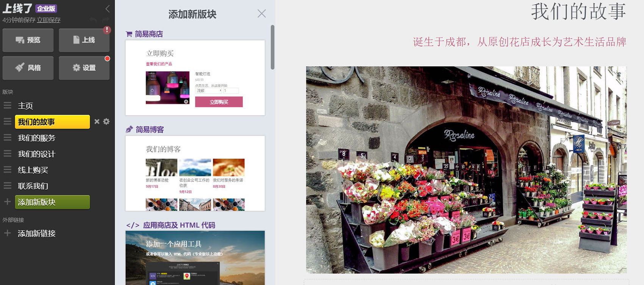Image resolution: width=644 pixels, height=285 pixels.
Task: Click the 简易博客 heading
Action: tap(150, 129)
